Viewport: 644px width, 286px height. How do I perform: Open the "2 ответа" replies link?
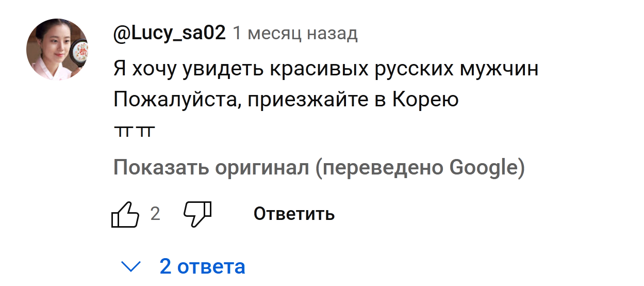click(202, 267)
